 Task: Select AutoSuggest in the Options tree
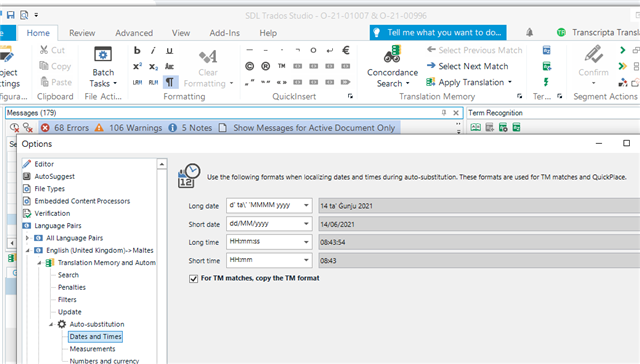(x=54, y=176)
